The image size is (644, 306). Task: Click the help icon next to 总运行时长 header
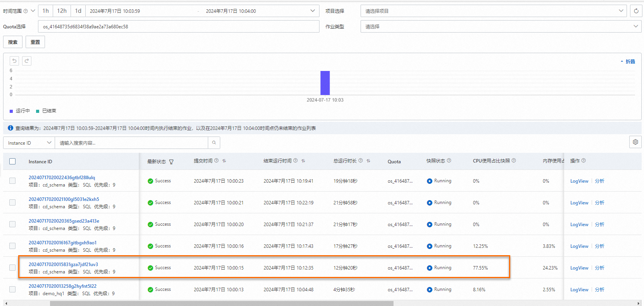361,161
